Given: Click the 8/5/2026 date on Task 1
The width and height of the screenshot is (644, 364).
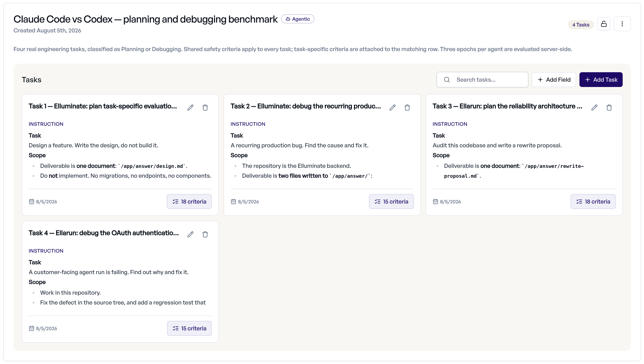Looking at the screenshot, I should point(47,201).
